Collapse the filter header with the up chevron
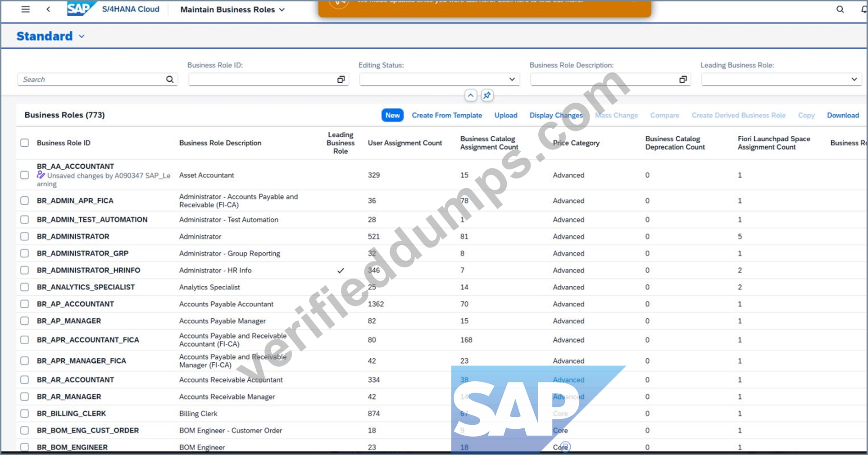Image resolution: width=868 pixels, height=455 pixels. (x=470, y=95)
